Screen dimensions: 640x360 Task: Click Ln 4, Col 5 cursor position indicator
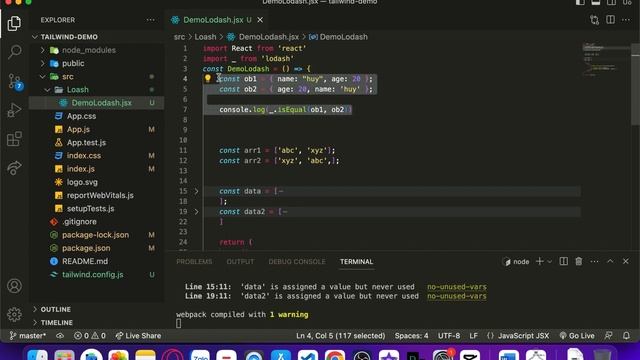(x=340, y=336)
